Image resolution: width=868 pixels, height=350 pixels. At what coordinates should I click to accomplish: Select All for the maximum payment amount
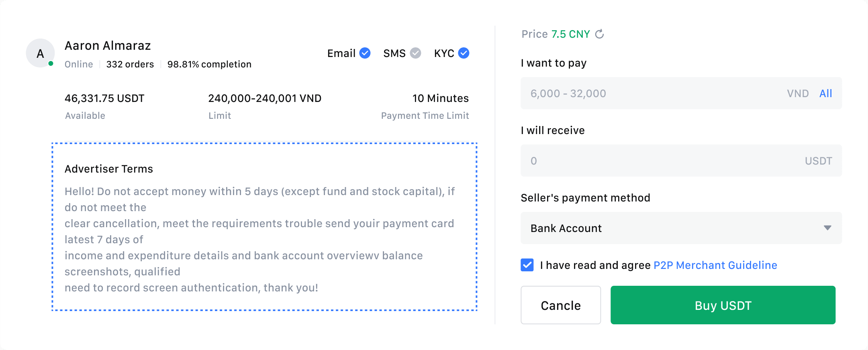tap(826, 93)
